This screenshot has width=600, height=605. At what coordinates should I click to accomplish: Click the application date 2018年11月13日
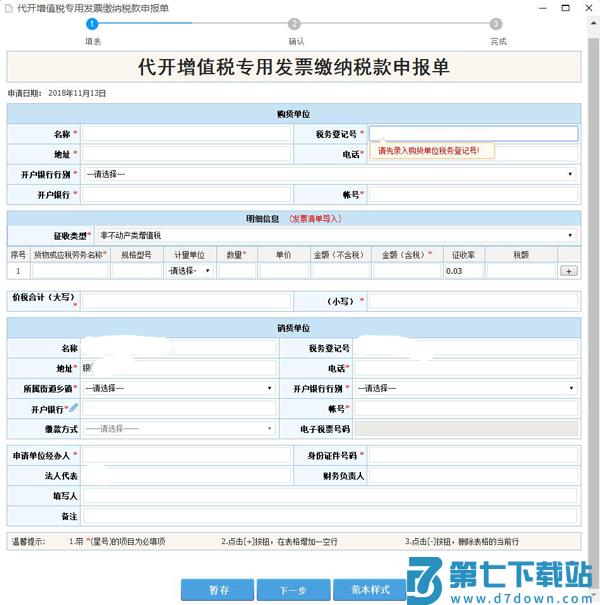pos(77,93)
